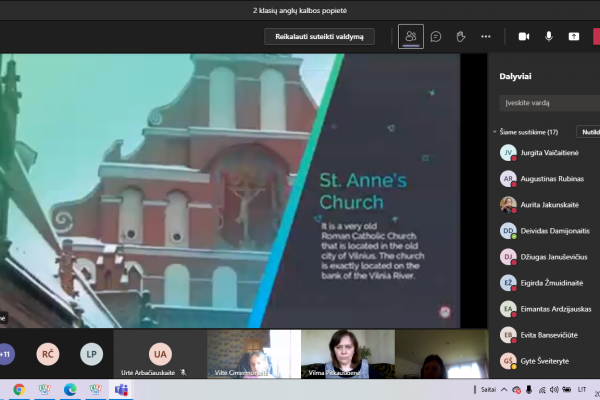This screenshot has height=400, width=600.
Task: Click the RČ participant avatar
Action: [48, 354]
